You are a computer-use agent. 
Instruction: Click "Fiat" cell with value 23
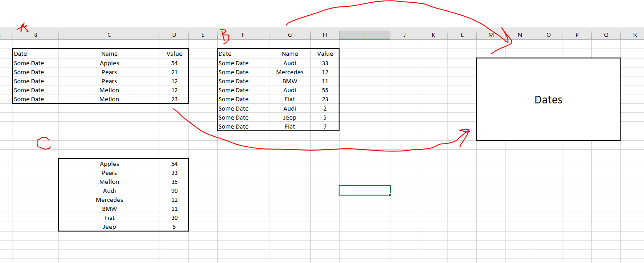click(290, 99)
